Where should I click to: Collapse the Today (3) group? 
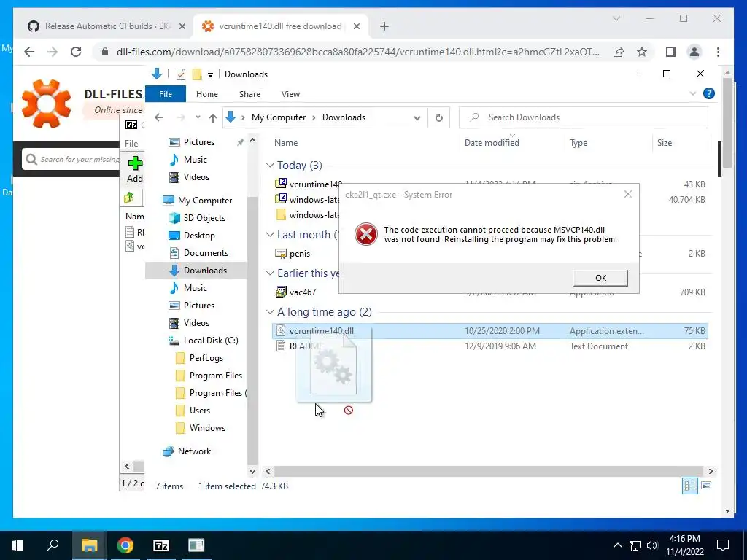click(x=270, y=166)
